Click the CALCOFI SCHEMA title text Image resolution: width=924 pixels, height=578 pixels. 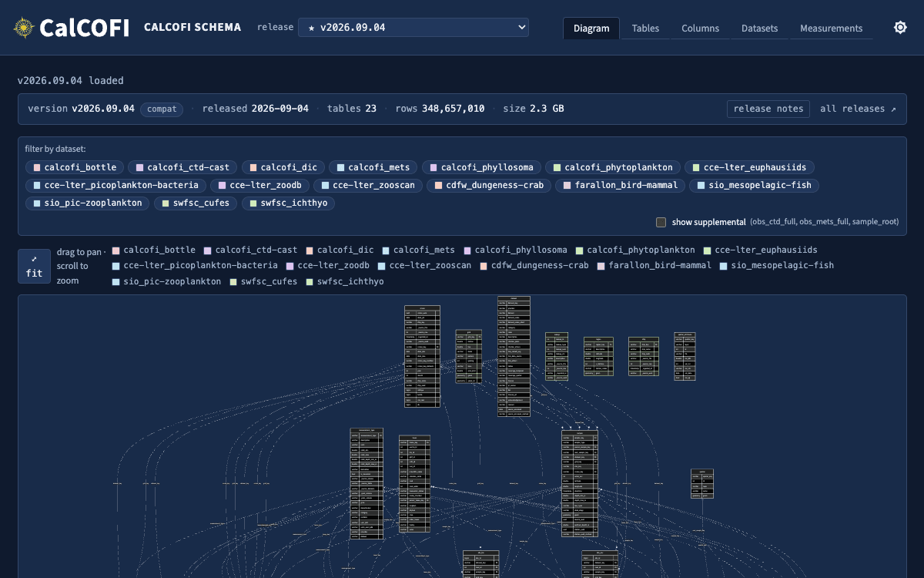tap(192, 27)
